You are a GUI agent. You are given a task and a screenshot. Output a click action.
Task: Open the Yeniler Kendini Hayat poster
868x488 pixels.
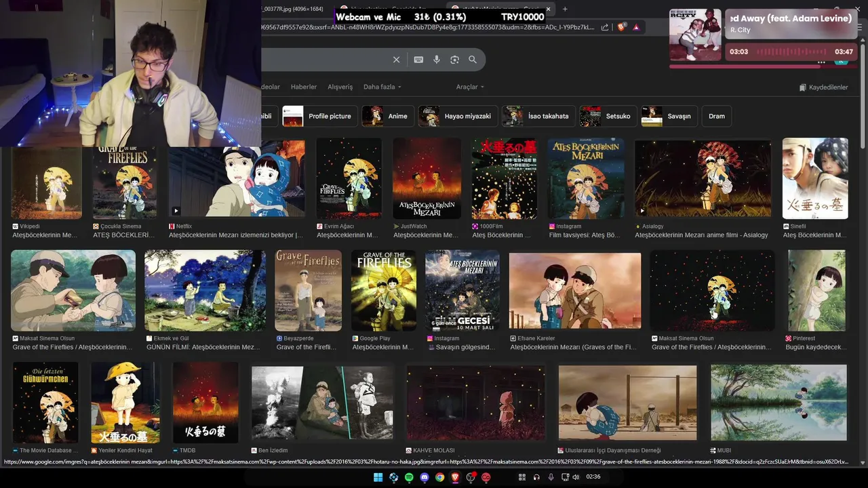[125, 403]
